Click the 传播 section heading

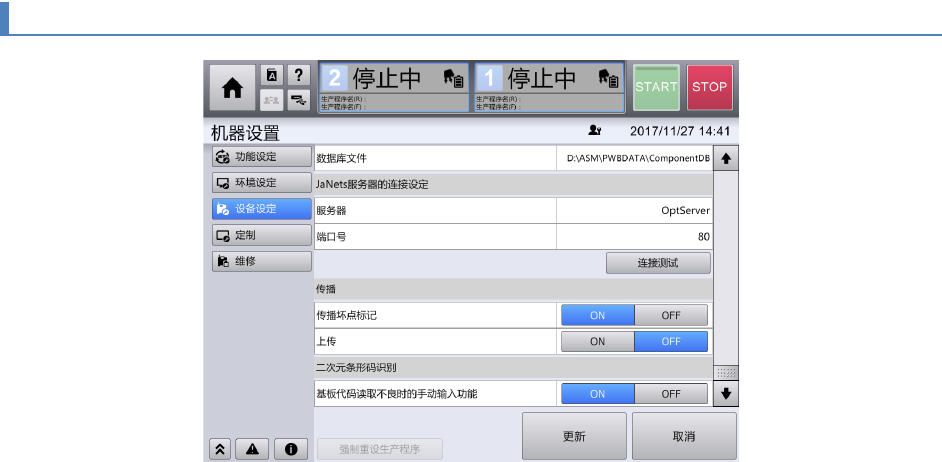(x=326, y=290)
